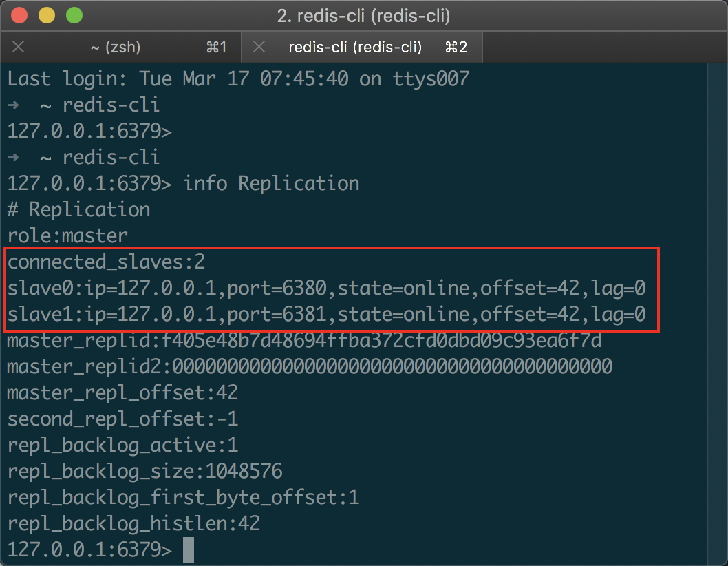Click the 'second_repl_offset:-1' line

(x=122, y=419)
